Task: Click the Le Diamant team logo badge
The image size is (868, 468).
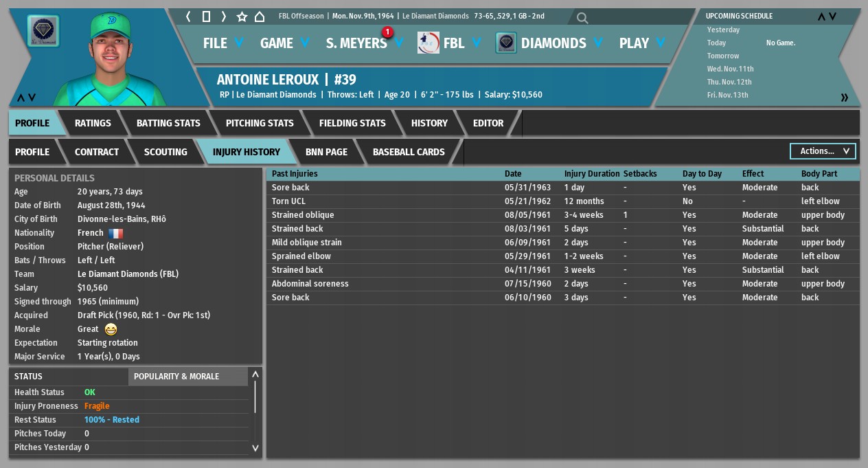Action: pyautogui.click(x=43, y=32)
